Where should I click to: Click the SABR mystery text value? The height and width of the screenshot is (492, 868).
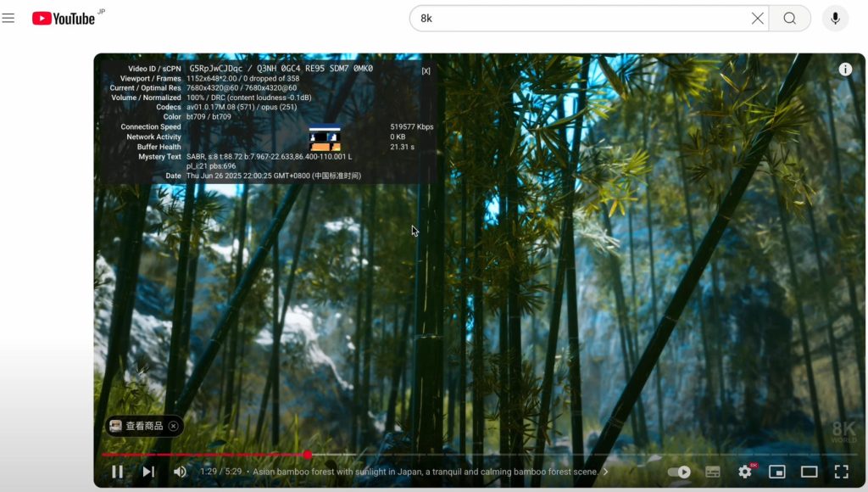(269, 161)
